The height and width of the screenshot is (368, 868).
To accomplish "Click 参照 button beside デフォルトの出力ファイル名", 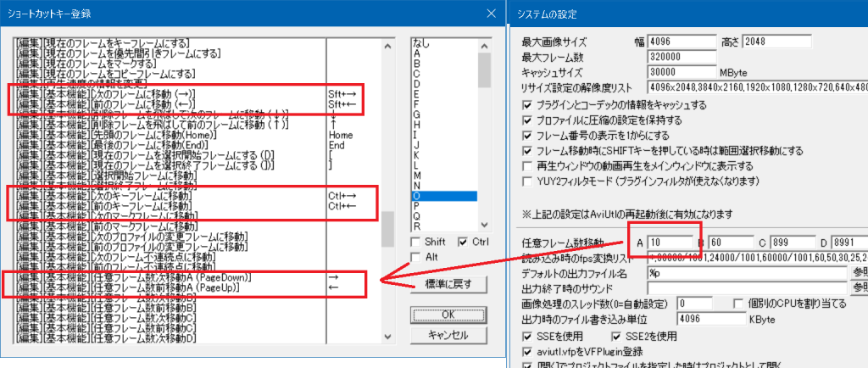I will [x=860, y=273].
